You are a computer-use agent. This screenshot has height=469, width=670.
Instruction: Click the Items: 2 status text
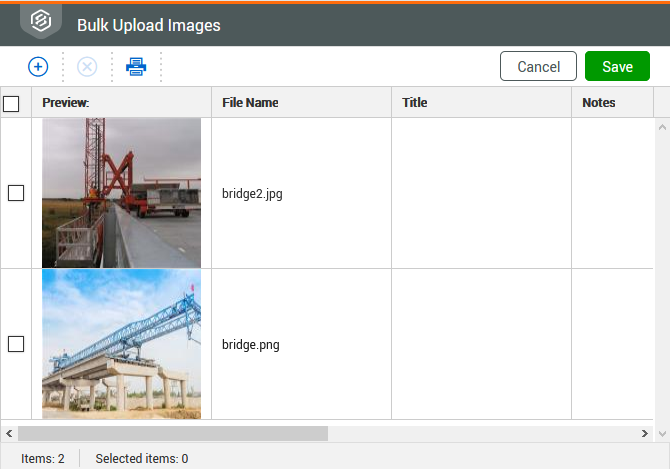43,459
